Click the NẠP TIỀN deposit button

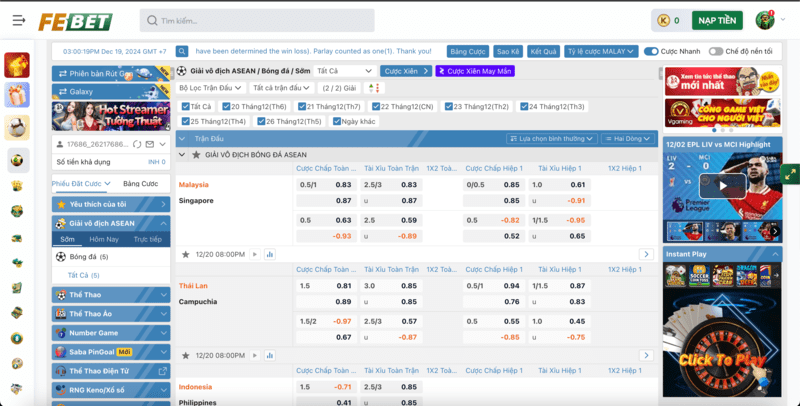point(718,20)
